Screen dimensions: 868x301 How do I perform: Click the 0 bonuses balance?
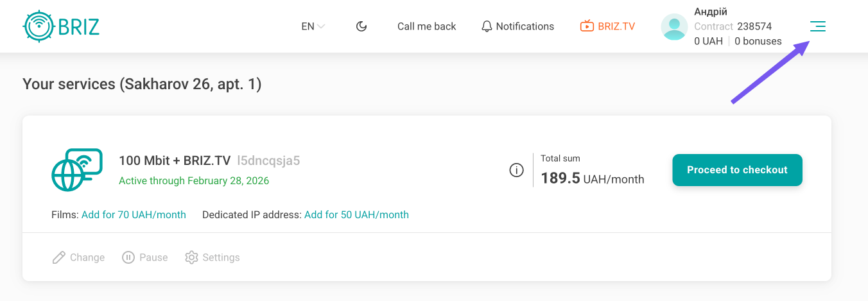758,41
